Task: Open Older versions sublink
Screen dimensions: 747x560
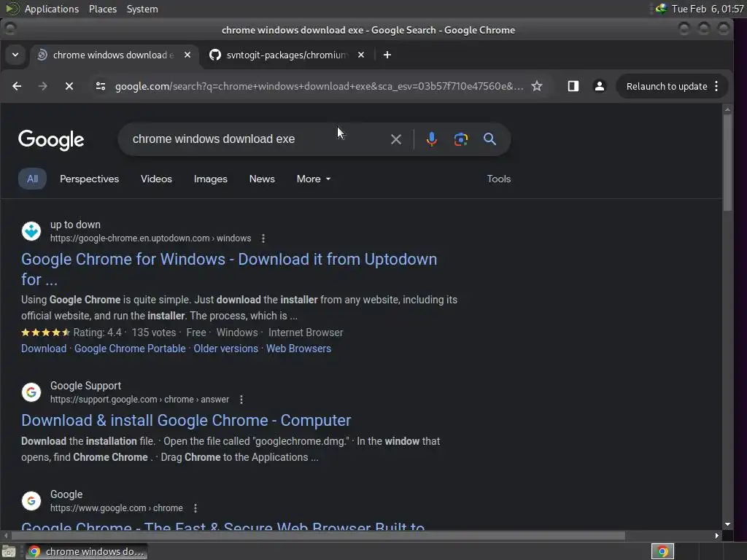Action: coord(226,349)
